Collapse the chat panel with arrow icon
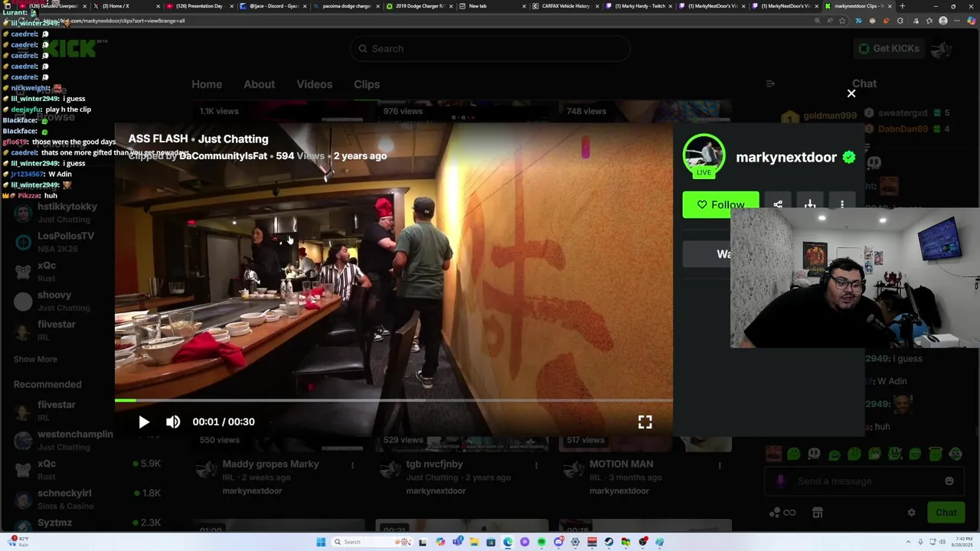The image size is (980, 551). pos(770,83)
